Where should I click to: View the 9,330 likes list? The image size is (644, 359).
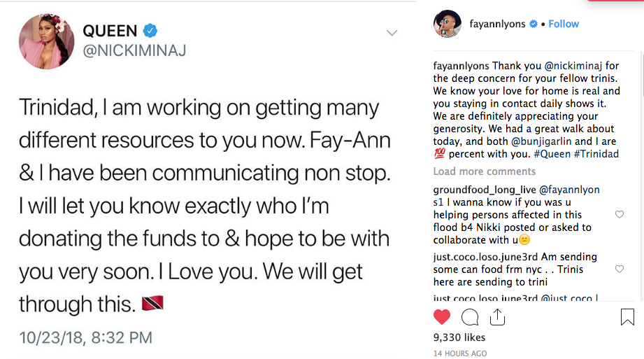458,337
